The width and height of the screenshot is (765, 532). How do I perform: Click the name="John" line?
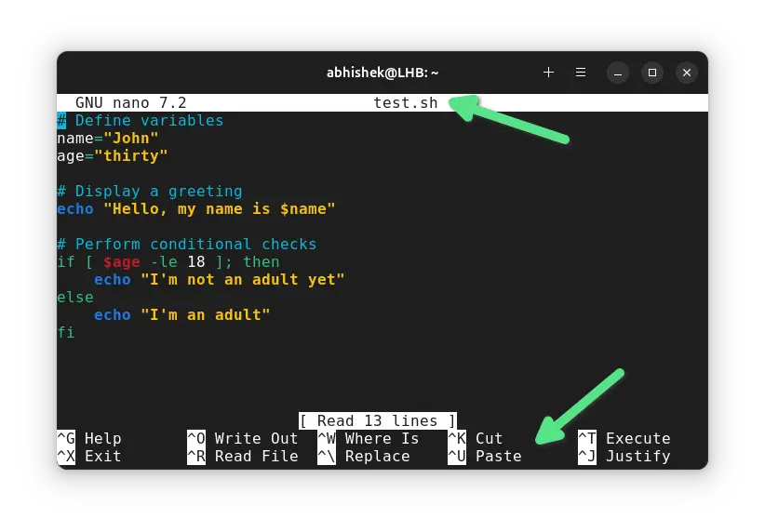point(108,138)
